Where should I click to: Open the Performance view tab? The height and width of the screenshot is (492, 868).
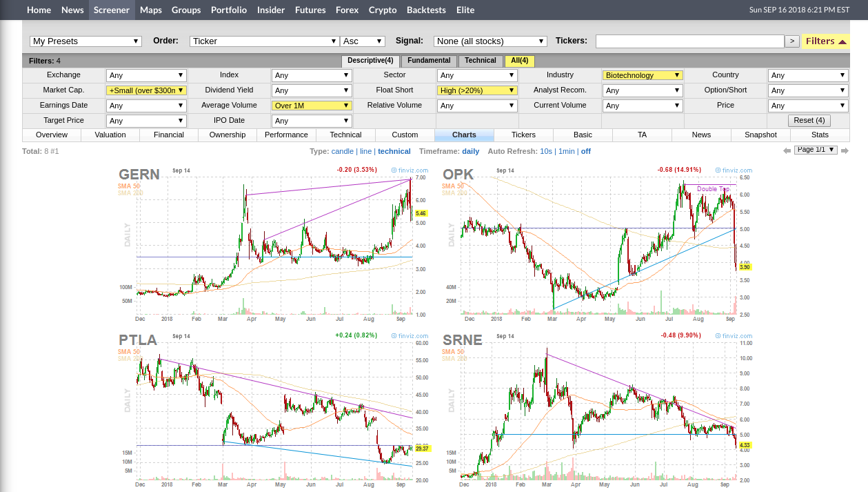click(287, 135)
